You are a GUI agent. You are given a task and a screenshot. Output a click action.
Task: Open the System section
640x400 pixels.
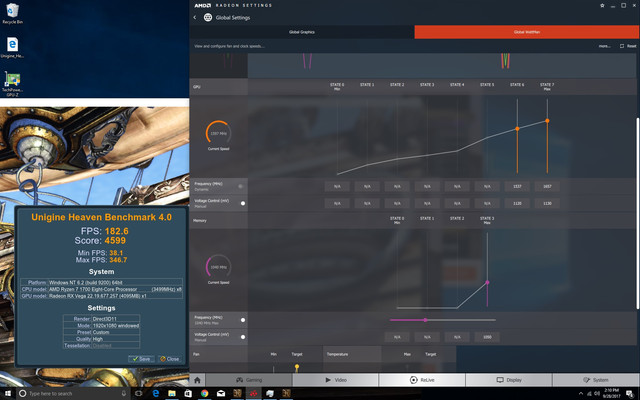pos(596,380)
